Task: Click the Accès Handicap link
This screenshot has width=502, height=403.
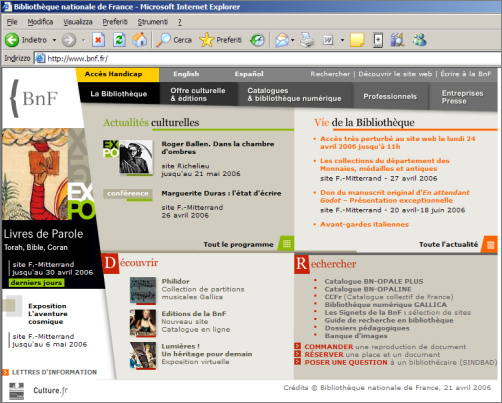Action: 114,74
